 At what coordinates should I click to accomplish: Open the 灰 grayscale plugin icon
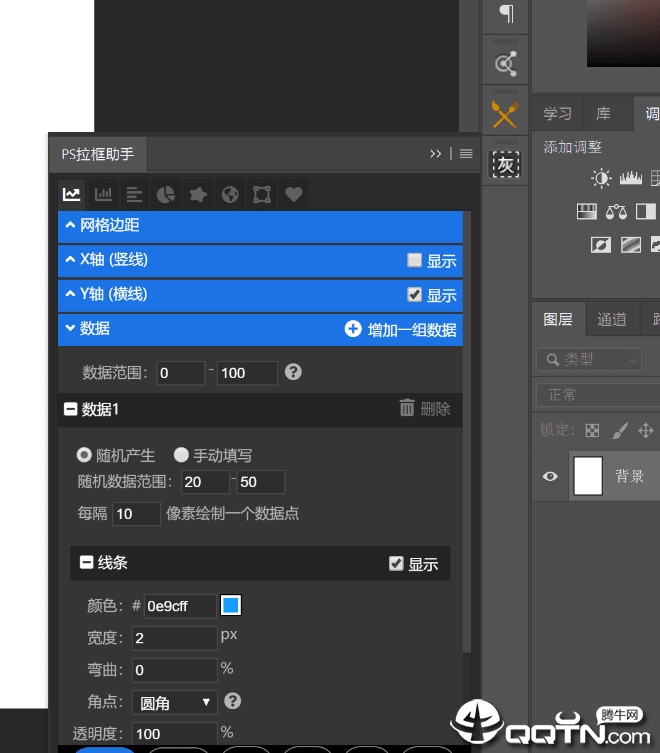tap(505, 165)
